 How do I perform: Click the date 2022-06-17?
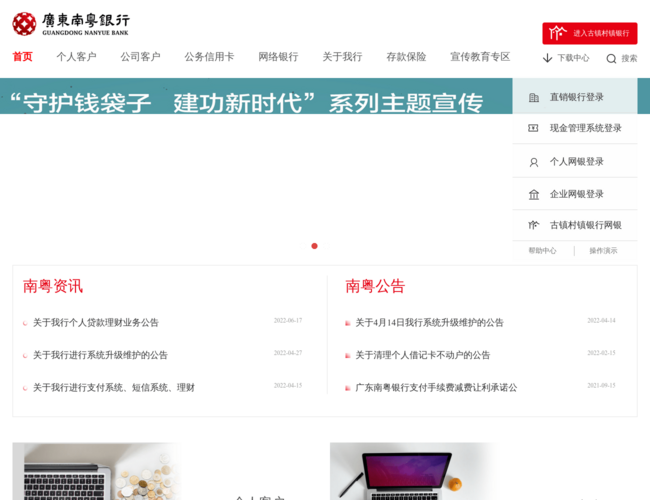pyautogui.click(x=288, y=320)
